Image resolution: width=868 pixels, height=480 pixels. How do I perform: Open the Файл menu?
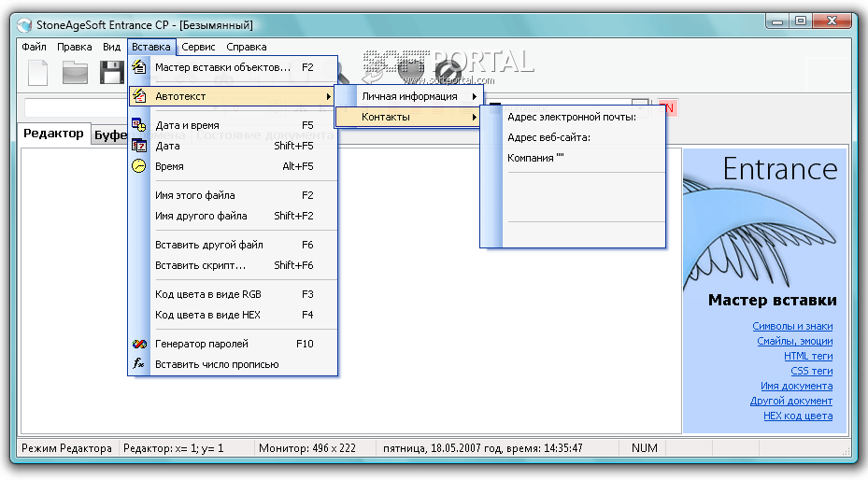[34, 47]
